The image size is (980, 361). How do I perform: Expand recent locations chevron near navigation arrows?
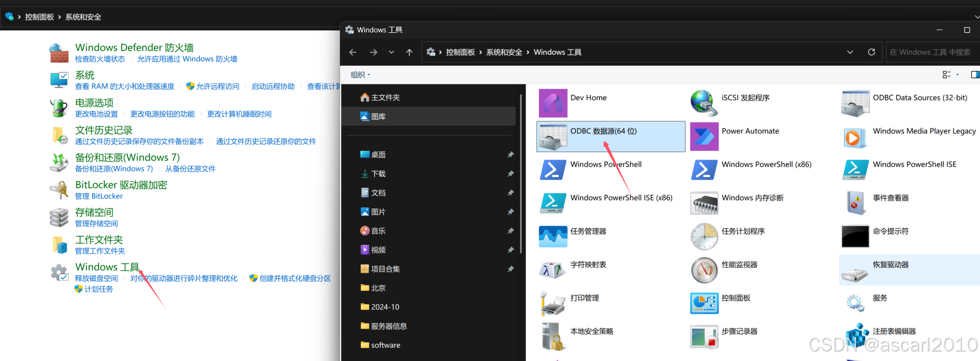coord(391,52)
